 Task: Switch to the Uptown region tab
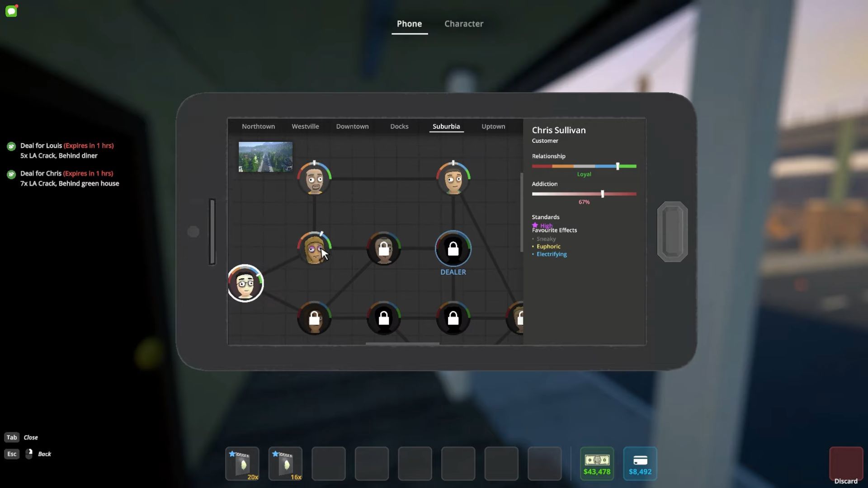click(493, 127)
